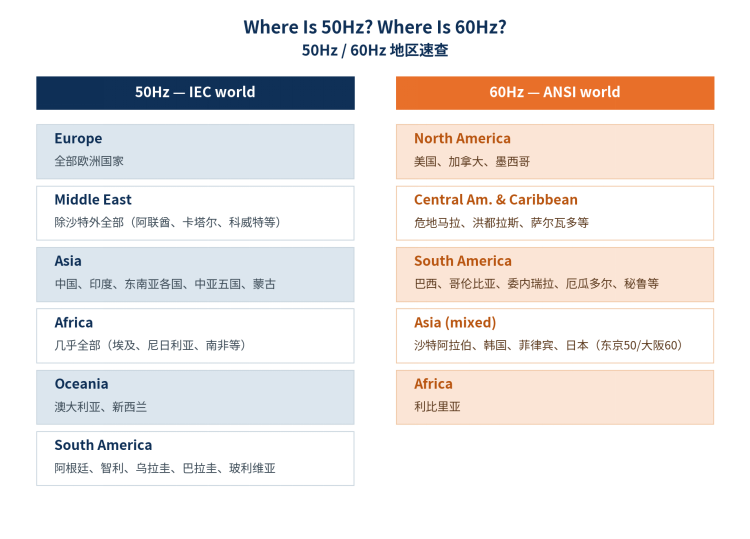Click the text "沙特阿拉伯、韩国、菲律宾、日本（东京50/大阪60）"

tap(549, 345)
